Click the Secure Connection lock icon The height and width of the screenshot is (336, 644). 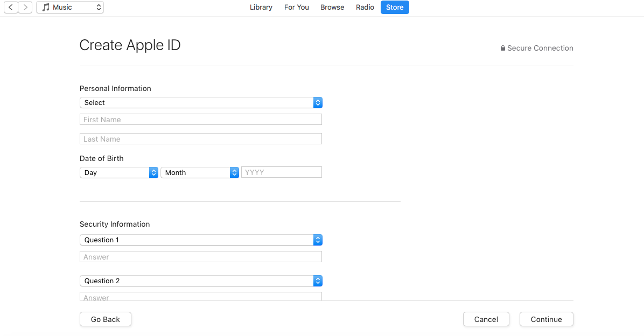pyautogui.click(x=503, y=48)
